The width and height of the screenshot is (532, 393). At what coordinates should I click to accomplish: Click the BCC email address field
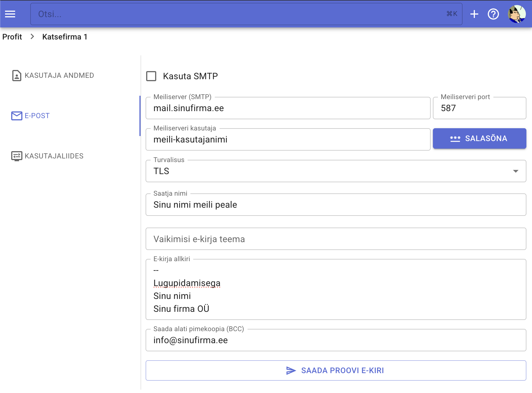pos(335,340)
